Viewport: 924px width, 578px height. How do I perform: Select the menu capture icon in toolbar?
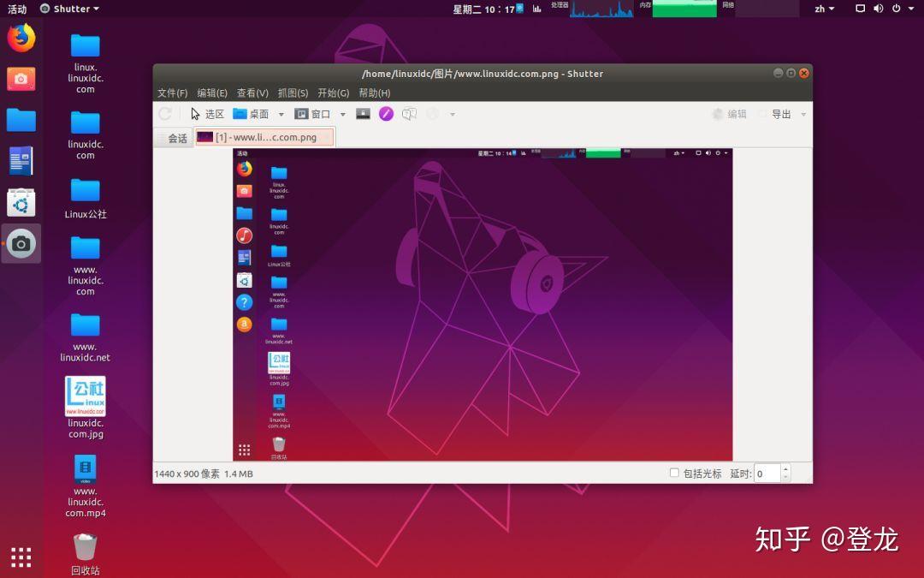tap(363, 113)
